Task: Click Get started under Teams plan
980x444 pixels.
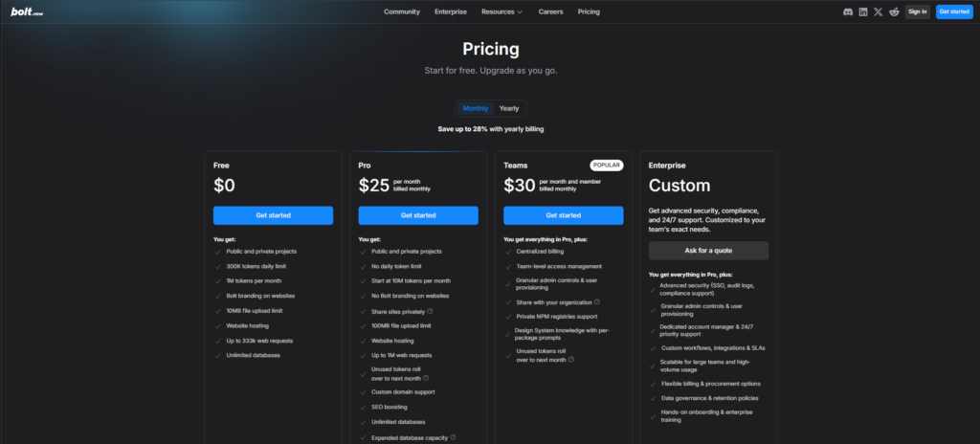Action: (563, 215)
